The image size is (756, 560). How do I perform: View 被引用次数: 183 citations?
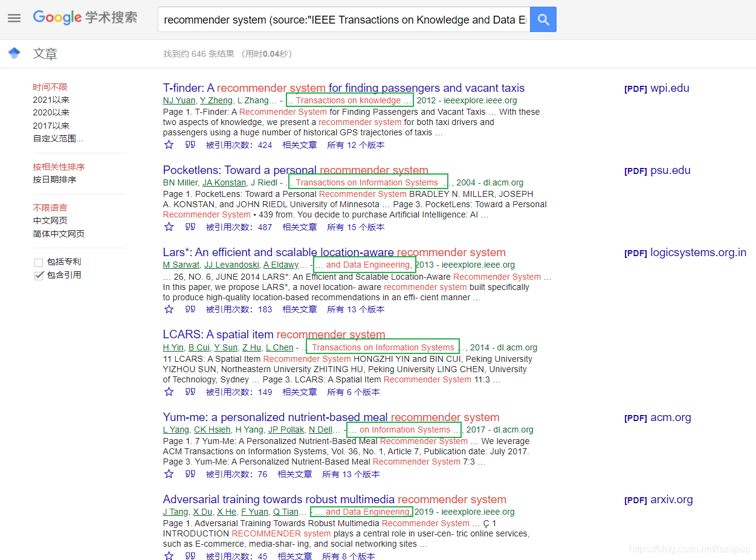[239, 309]
